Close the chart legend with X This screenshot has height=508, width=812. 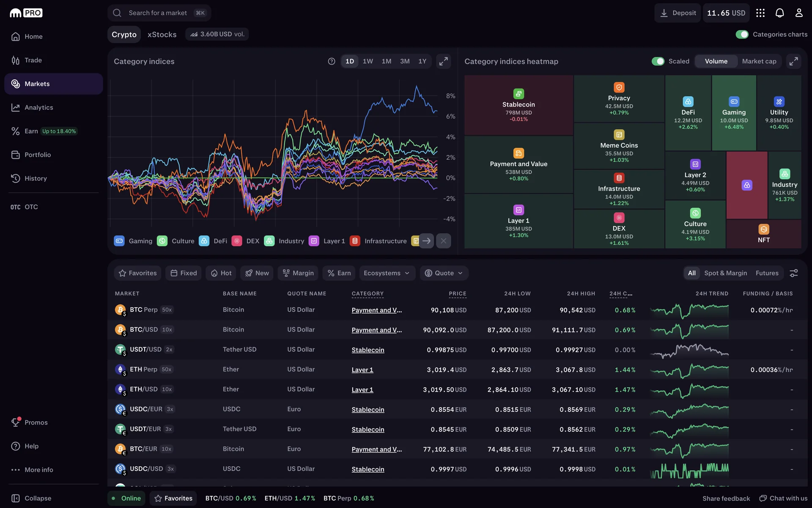443,241
